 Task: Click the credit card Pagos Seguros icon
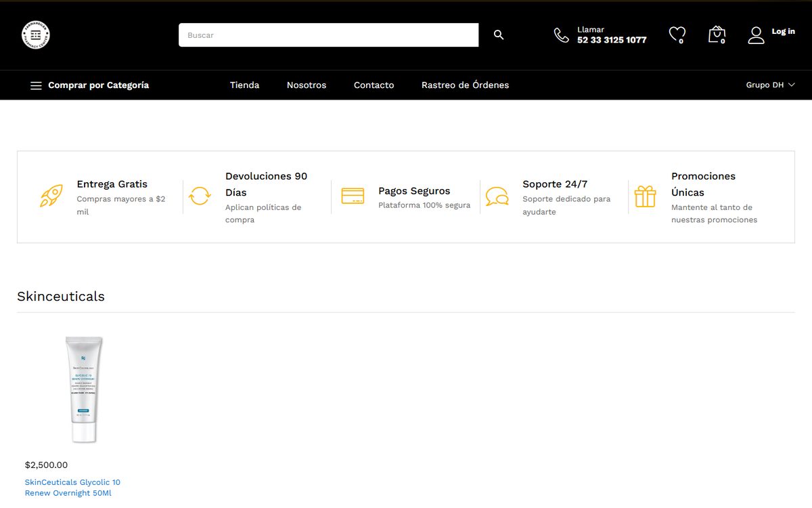(353, 196)
